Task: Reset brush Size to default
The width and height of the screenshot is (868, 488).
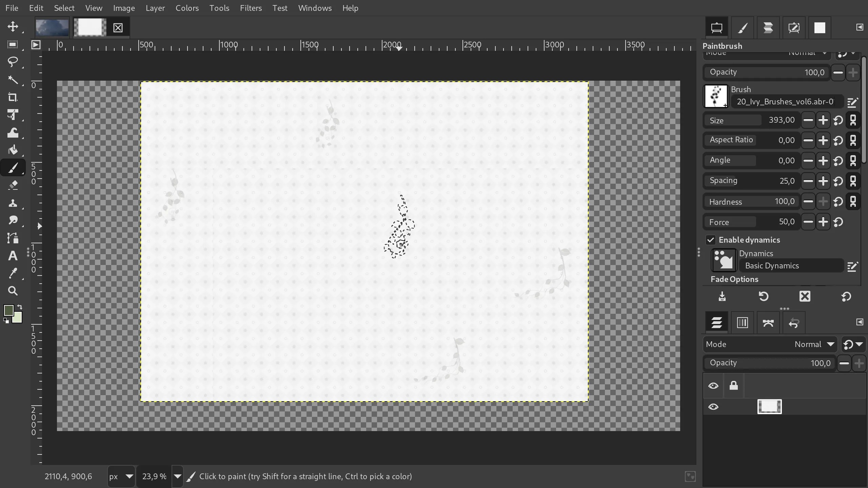Action: pos(838,120)
